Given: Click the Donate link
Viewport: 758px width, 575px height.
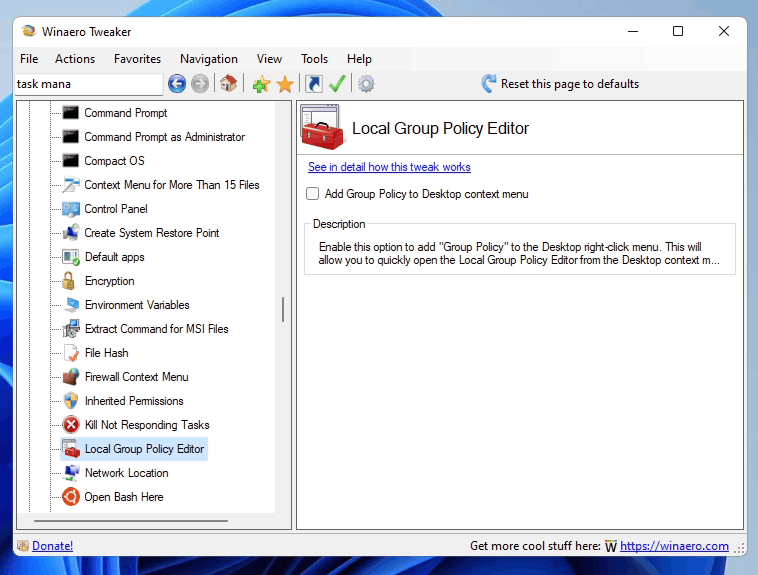Looking at the screenshot, I should pos(52,546).
